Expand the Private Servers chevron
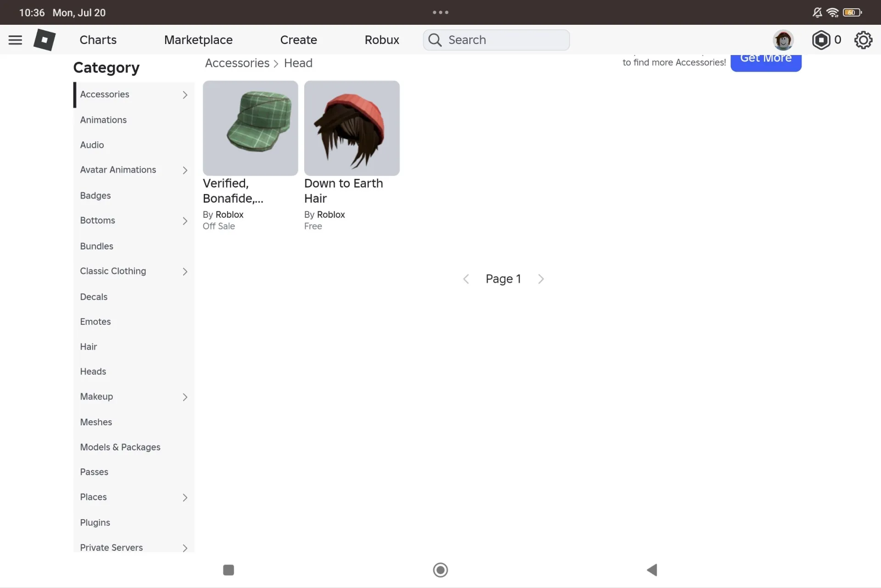 point(185,548)
